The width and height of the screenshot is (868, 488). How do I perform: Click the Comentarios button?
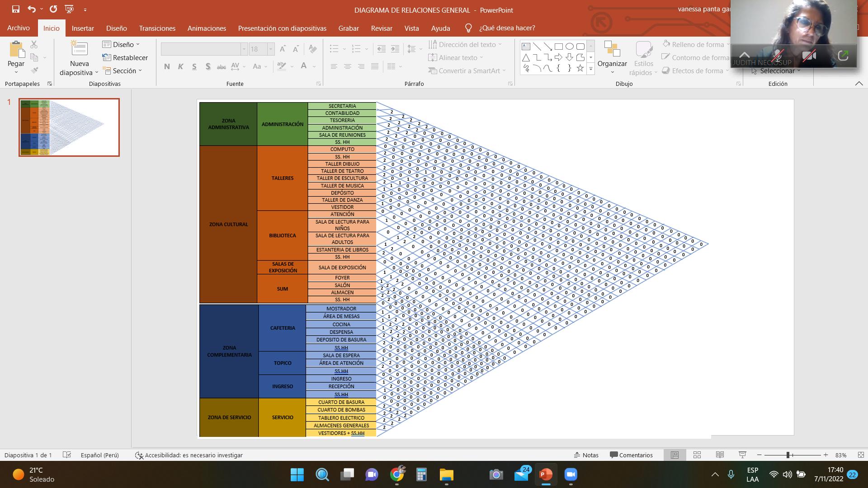click(631, 455)
